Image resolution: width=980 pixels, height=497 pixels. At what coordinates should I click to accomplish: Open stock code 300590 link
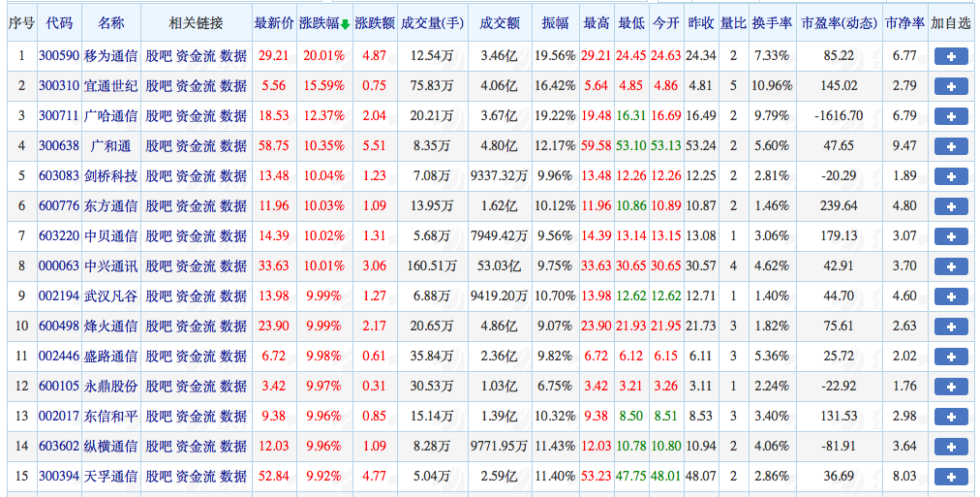click(x=59, y=56)
